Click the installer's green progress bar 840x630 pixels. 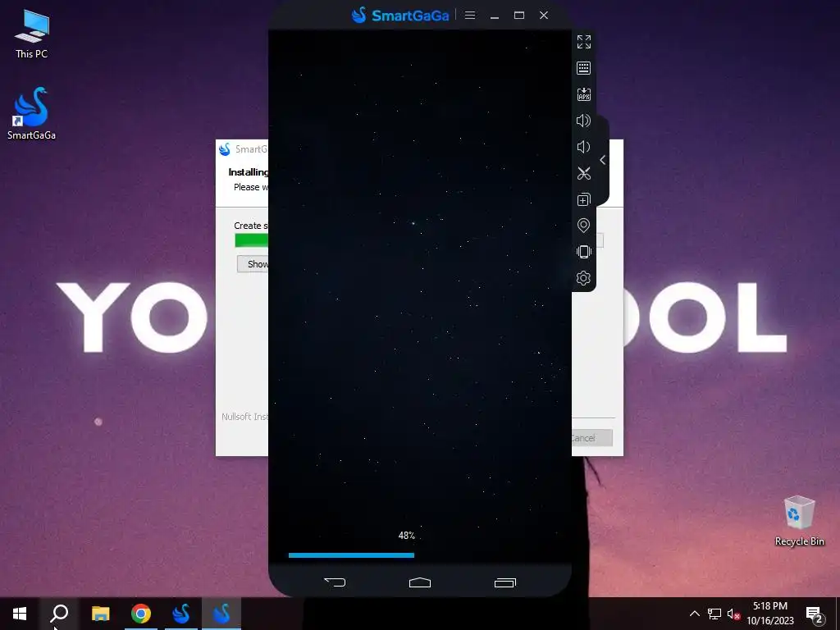click(251, 240)
